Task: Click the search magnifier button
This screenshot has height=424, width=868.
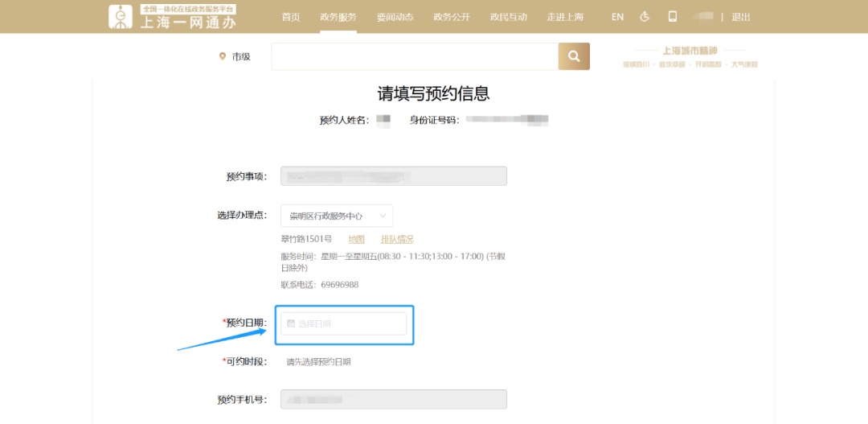Action: pyautogui.click(x=574, y=56)
